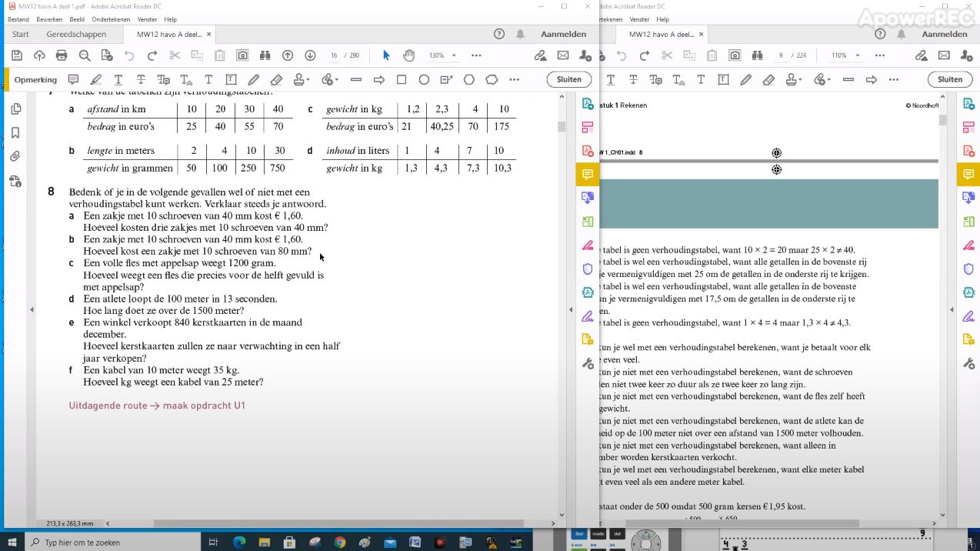Show more comment tools in left window
The image size is (980, 551).
tap(515, 79)
